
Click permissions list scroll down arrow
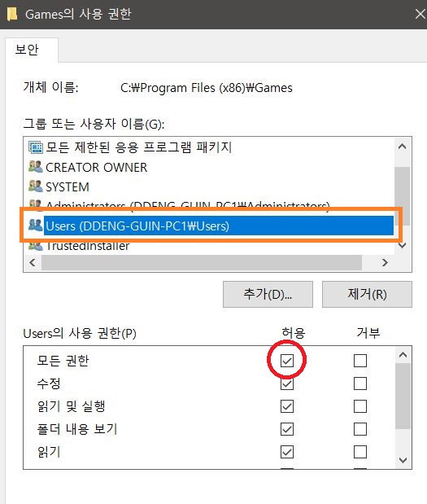click(x=403, y=460)
